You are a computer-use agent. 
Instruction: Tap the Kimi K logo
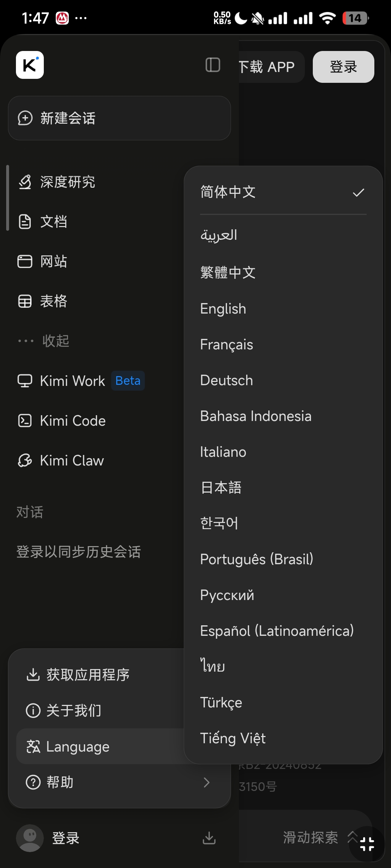click(x=30, y=65)
